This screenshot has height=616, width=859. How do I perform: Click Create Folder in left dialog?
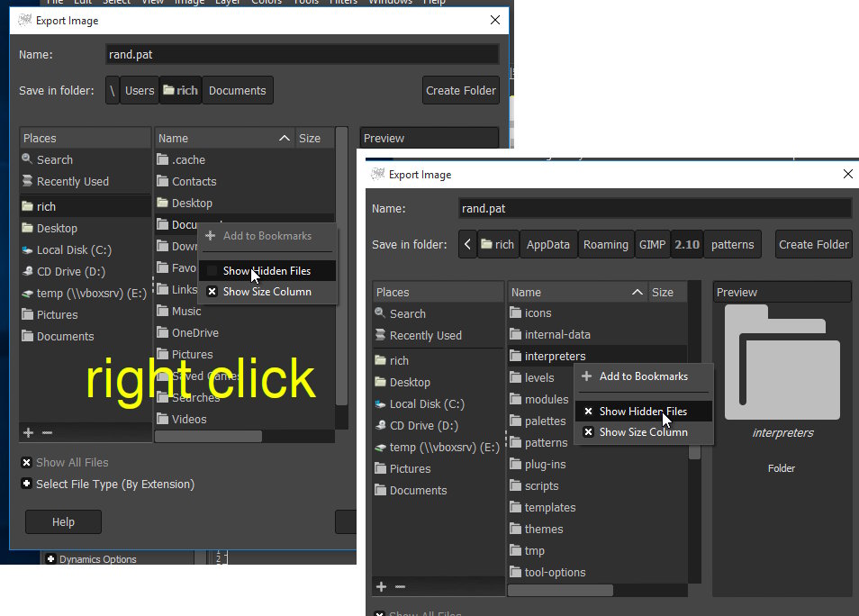coord(461,90)
